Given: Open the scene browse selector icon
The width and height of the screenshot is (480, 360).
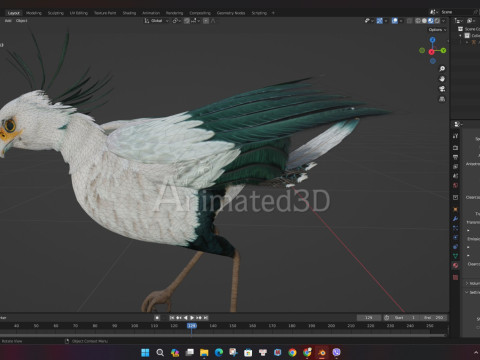Looking at the screenshot, I should click(x=433, y=12).
